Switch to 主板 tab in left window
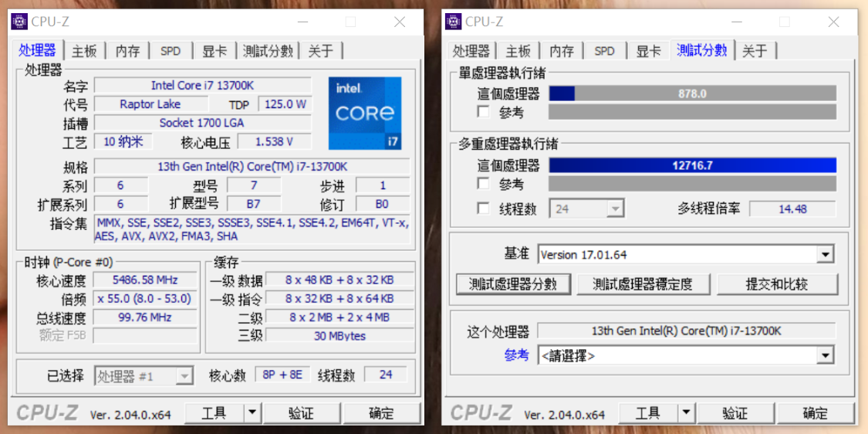 click(x=84, y=52)
